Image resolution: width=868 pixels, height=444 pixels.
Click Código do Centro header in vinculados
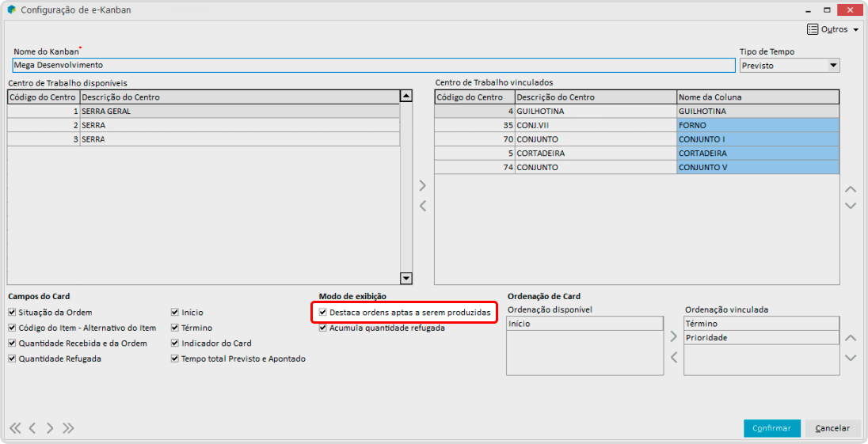coord(475,97)
